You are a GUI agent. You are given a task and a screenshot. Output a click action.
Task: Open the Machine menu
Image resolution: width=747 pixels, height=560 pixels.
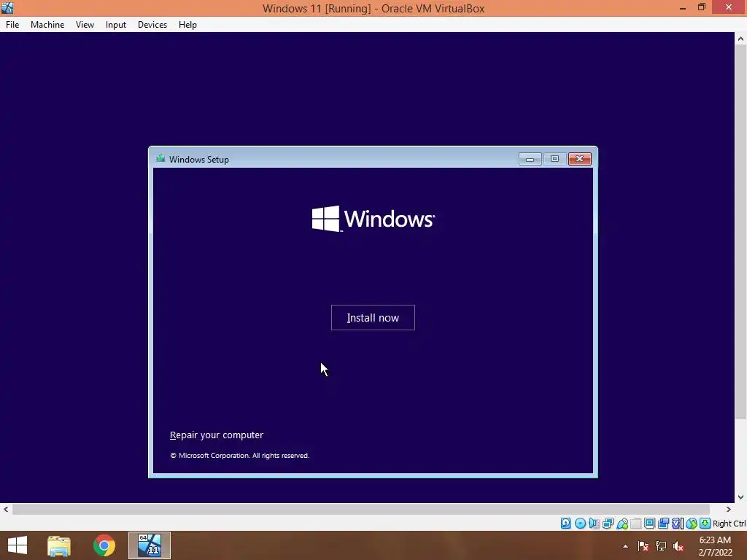click(47, 25)
